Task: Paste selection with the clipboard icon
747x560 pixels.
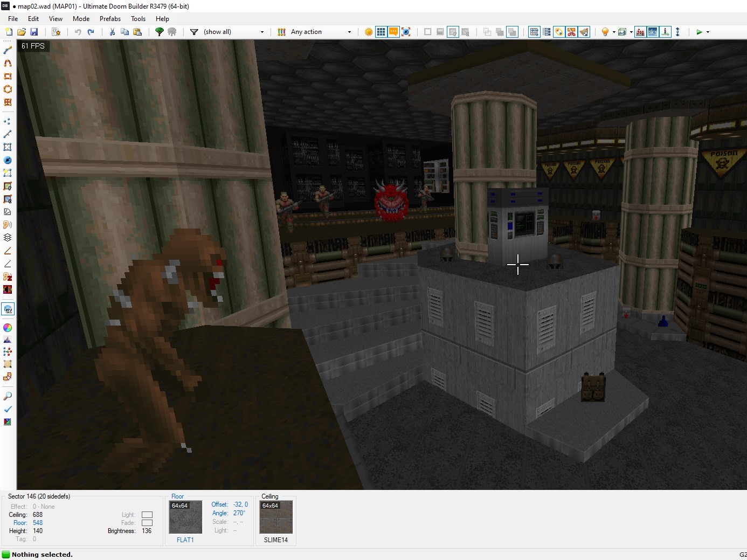Action: [137, 32]
